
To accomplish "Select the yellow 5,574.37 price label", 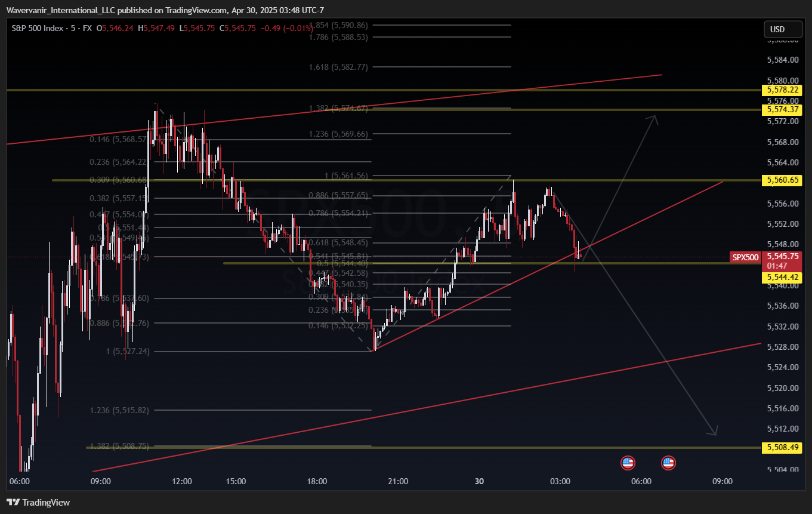I will tap(782, 110).
